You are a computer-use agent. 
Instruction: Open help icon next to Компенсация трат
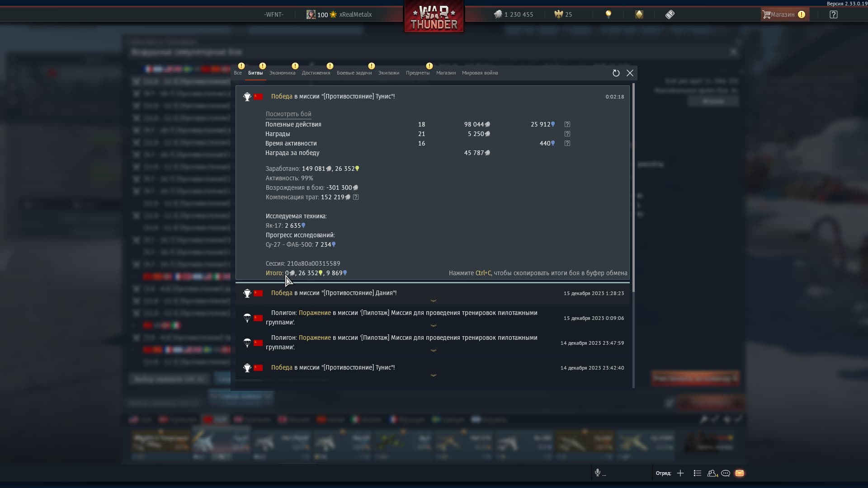(356, 197)
